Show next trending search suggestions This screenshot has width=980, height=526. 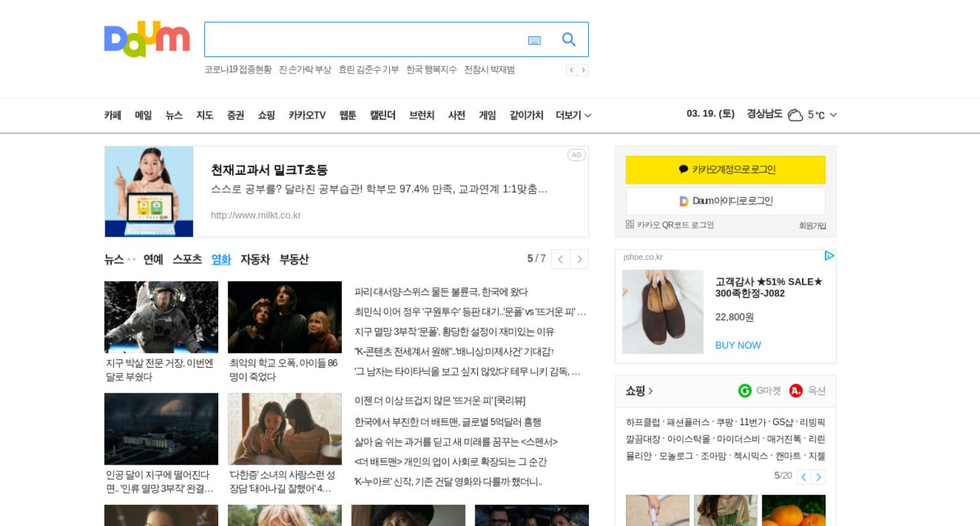click(x=583, y=70)
